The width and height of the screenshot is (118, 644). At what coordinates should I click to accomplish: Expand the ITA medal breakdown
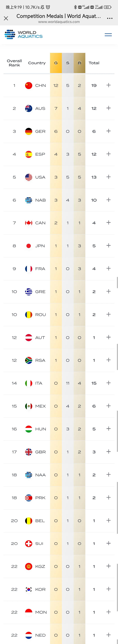point(108,383)
